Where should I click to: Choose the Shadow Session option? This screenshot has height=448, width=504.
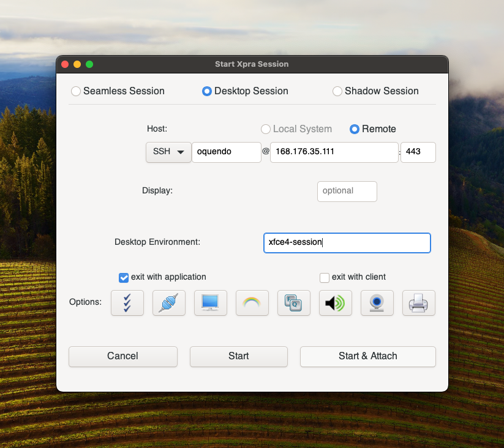tap(337, 91)
